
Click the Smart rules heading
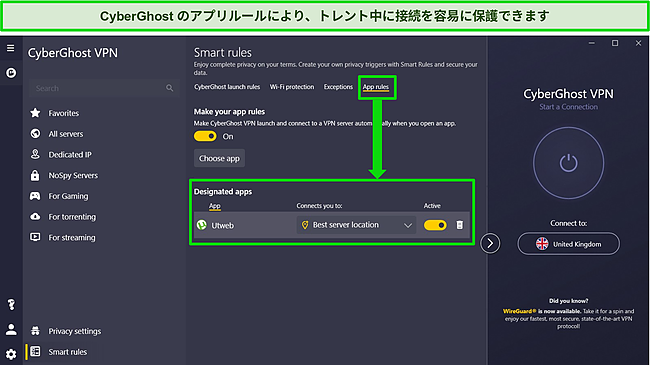pos(223,53)
